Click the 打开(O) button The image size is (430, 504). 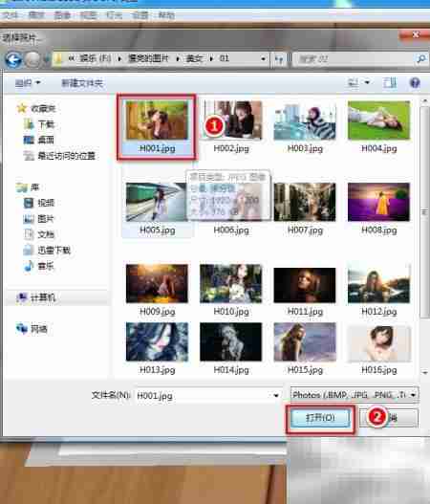320,418
